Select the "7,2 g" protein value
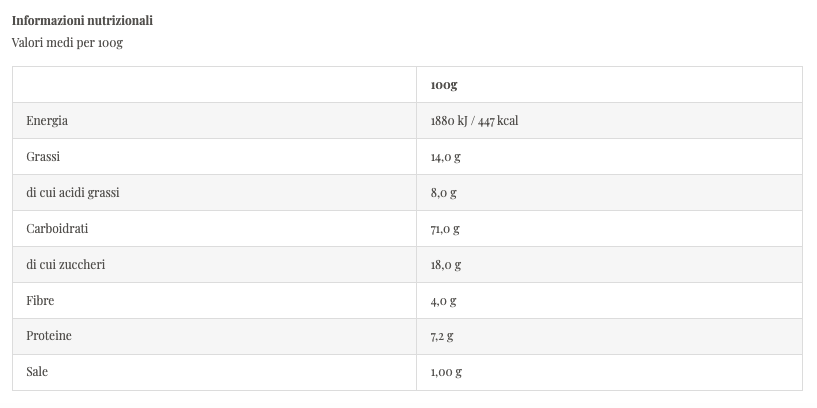817x408 pixels. [442, 336]
